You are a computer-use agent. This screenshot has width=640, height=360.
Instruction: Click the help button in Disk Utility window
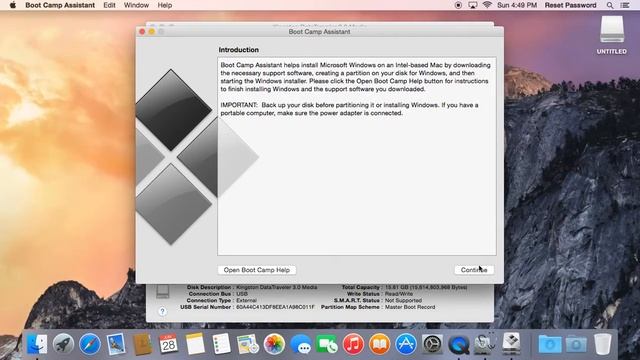[162, 312]
